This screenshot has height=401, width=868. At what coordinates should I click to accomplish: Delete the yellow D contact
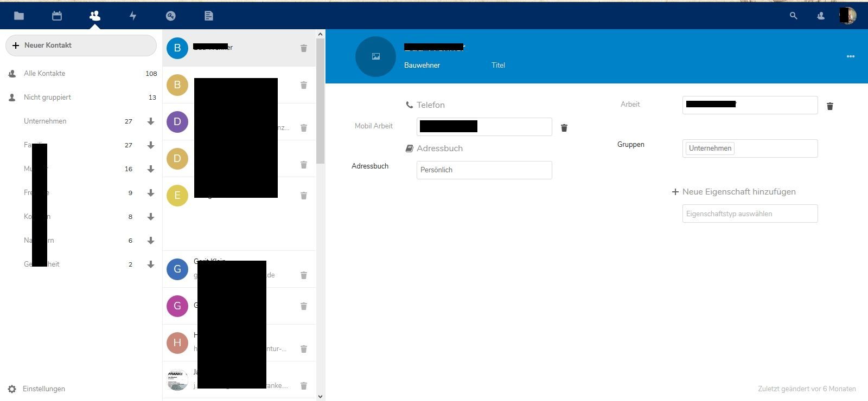(304, 165)
